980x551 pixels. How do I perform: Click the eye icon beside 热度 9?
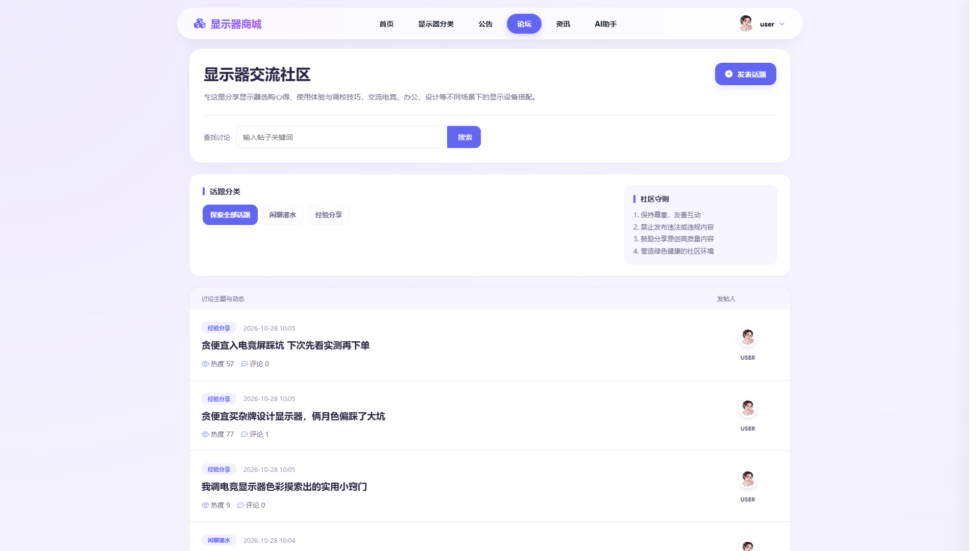[205, 505]
